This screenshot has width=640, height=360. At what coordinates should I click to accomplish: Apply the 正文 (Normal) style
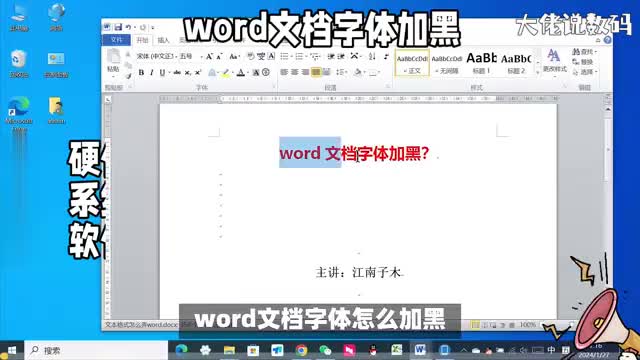tap(412, 63)
